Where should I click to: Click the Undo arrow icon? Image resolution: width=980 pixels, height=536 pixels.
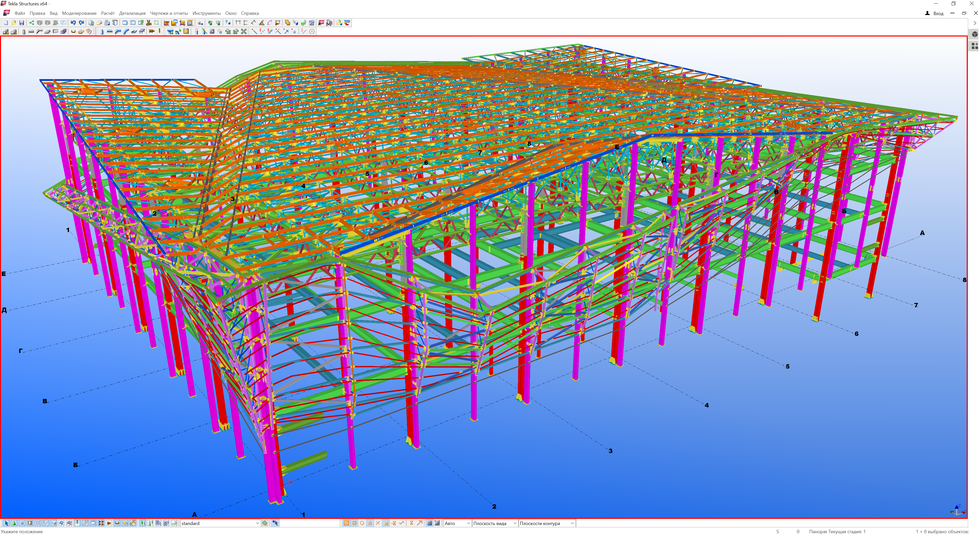tap(73, 23)
